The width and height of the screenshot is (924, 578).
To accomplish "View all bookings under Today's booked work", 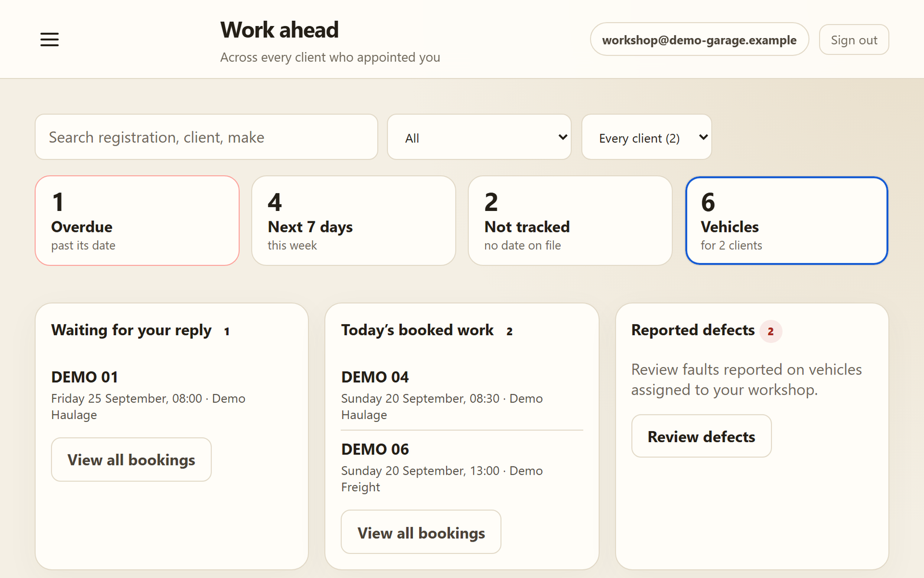I will 421,532.
